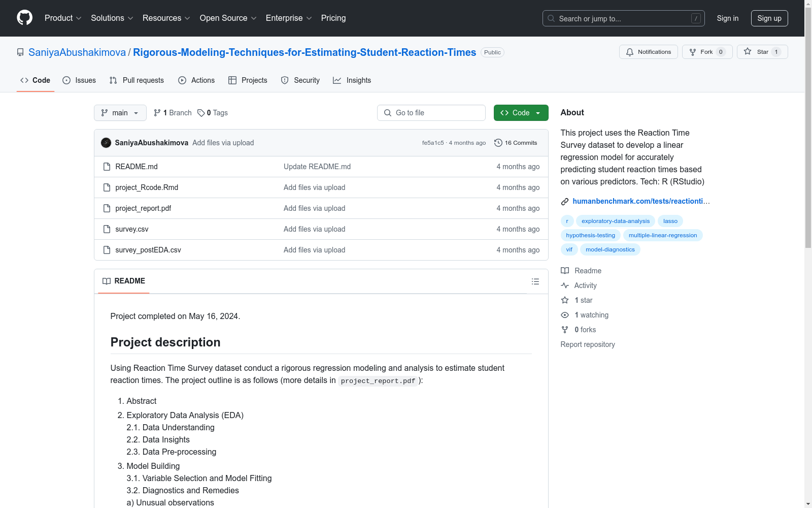Click the star icon beside 1 star
Screen dimensions: 812x508
[x=565, y=300]
